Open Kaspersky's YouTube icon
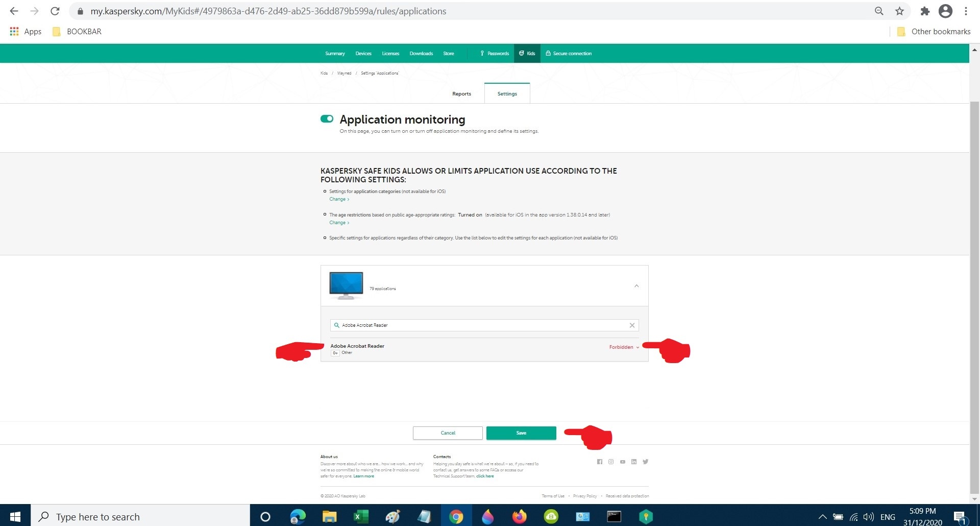The image size is (980, 526). 623,462
